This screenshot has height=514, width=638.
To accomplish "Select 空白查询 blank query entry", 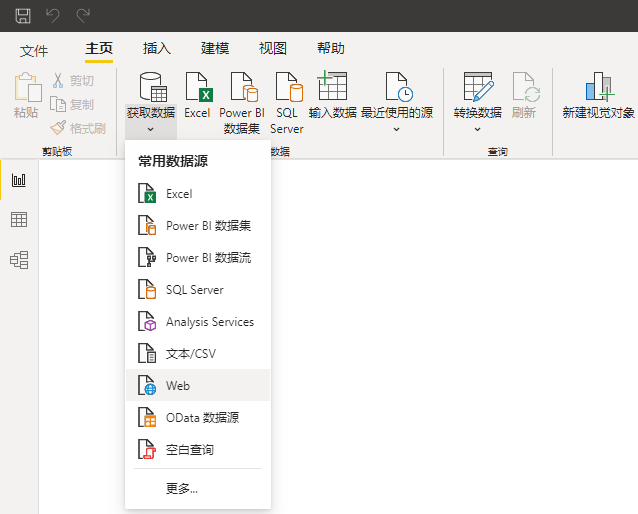I will click(198, 450).
